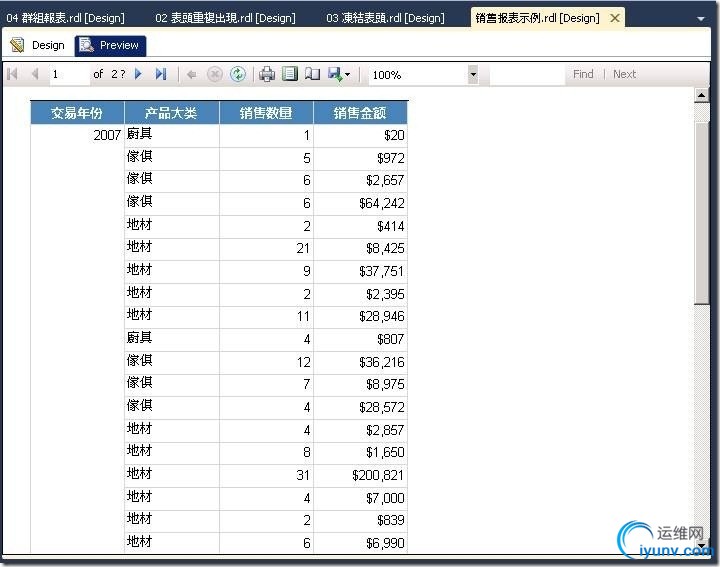Go to first page of report
This screenshot has width=720, height=567.
[13, 74]
